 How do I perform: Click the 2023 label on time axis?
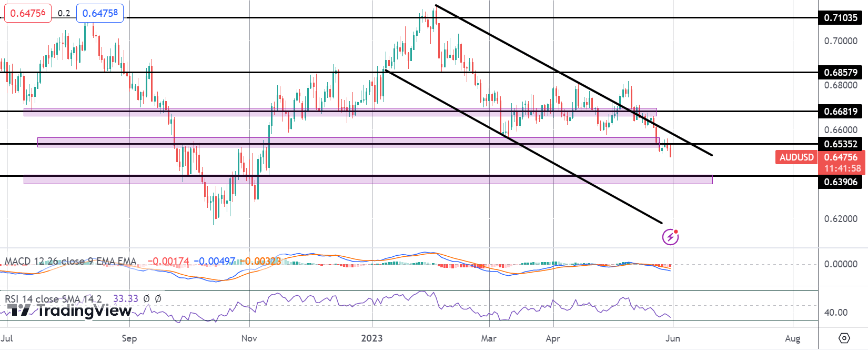click(371, 338)
